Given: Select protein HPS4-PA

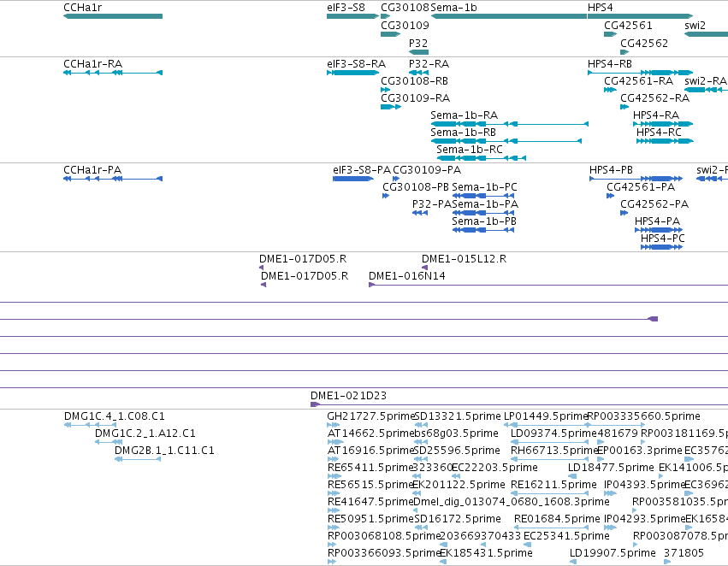Looking at the screenshot, I should 658,221.
